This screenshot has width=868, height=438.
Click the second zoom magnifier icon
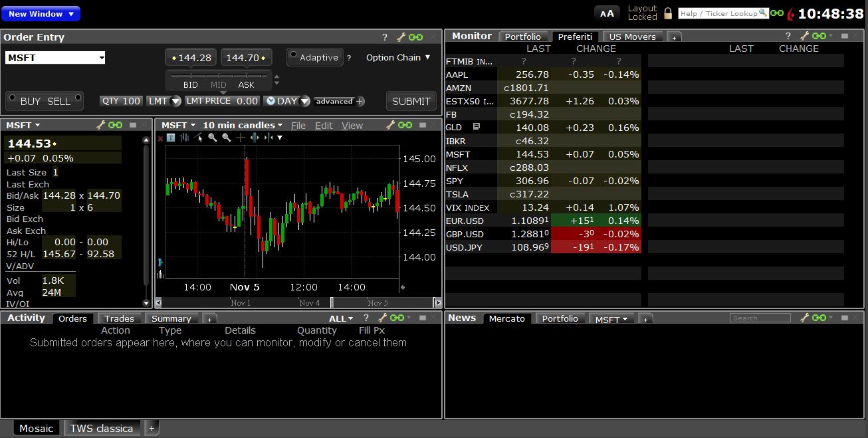pyautogui.click(x=227, y=138)
